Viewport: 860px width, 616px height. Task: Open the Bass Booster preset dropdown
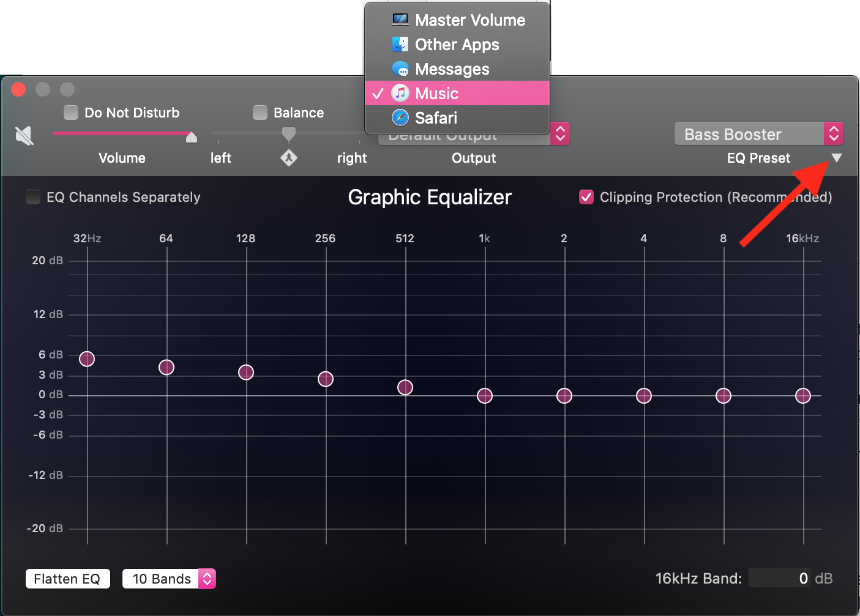758,134
